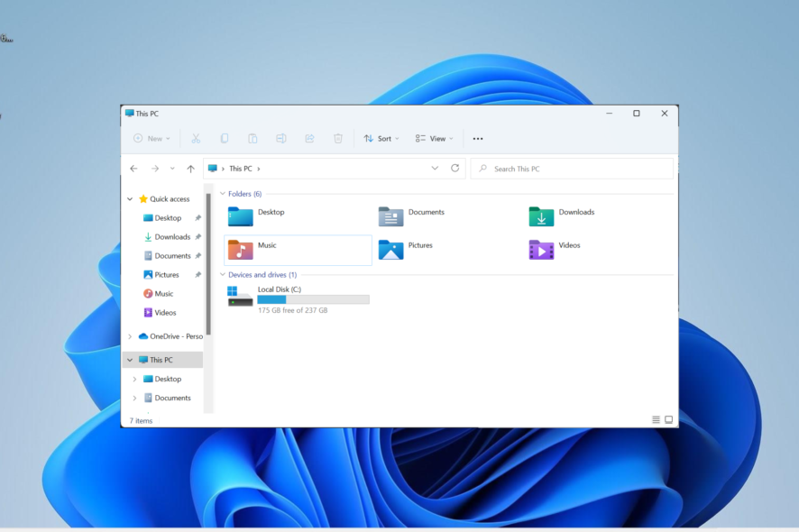
Task: Click the '7 items' status text
Action: click(141, 421)
